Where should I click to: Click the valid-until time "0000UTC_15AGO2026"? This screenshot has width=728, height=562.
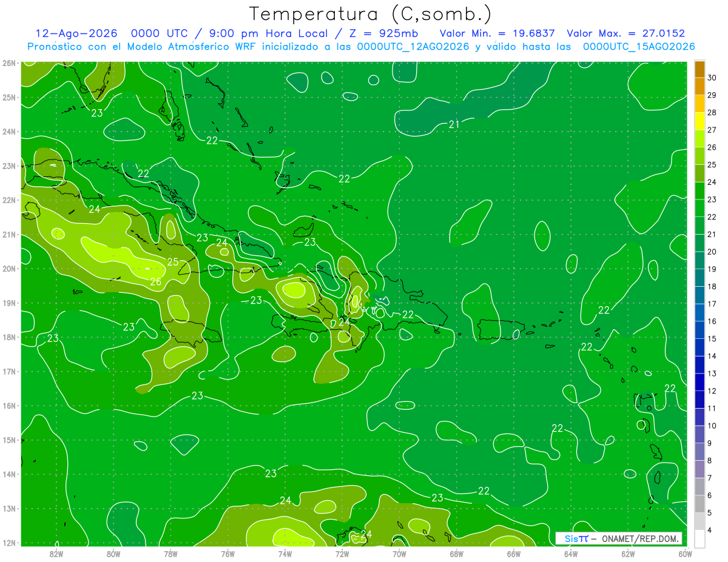pyautogui.click(x=639, y=47)
